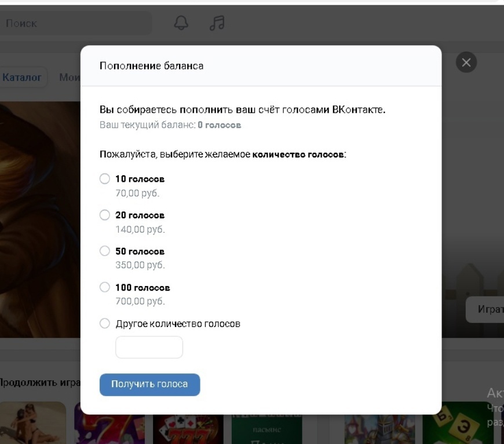
Task: Click the 140,00 руб. price text
Action: [140, 229]
